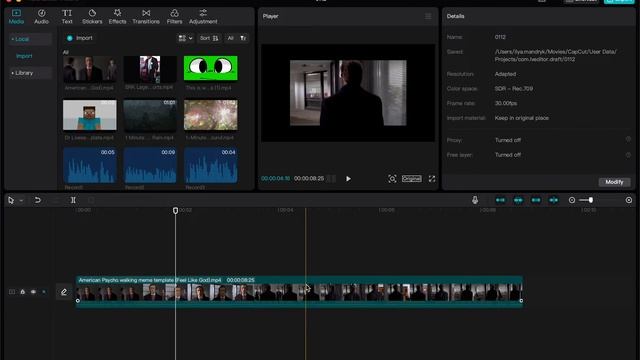
Task: Open the Stickers tab
Action: click(x=92, y=17)
